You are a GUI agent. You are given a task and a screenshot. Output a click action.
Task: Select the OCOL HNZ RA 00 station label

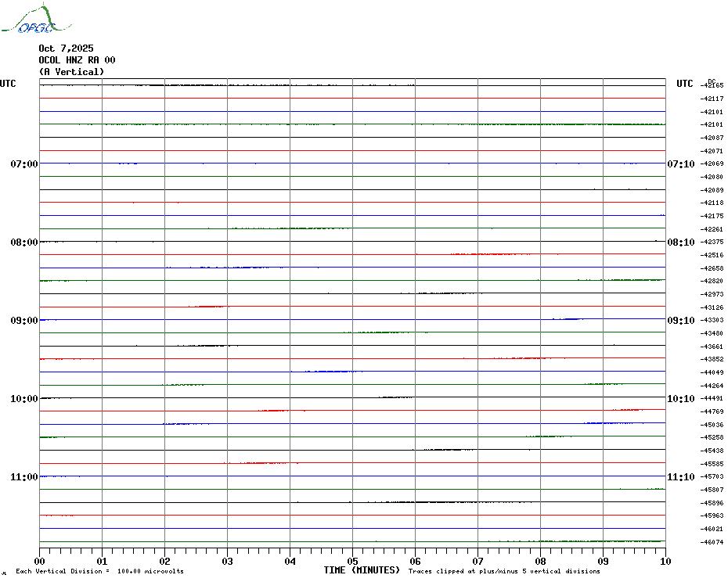click(77, 60)
